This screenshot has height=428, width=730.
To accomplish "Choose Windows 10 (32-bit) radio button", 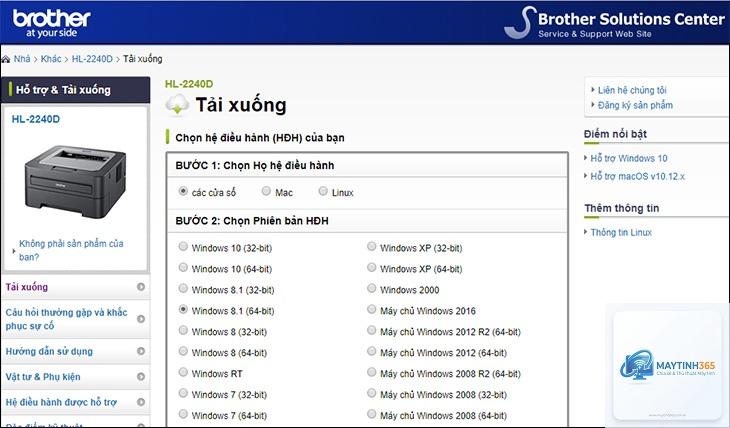I will click(x=183, y=246).
